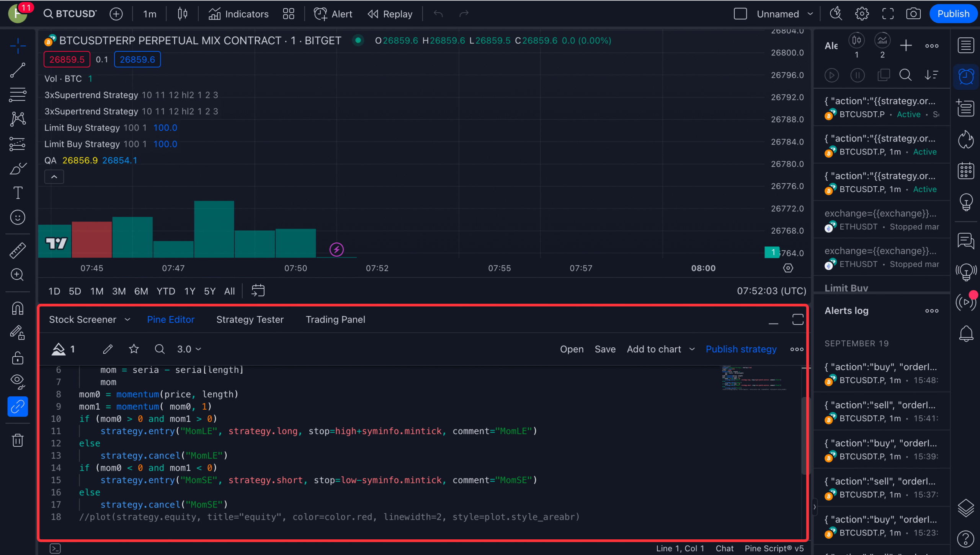Remove all drawings with the trash icon
Viewport: 980px width, 555px height.
[x=18, y=440]
